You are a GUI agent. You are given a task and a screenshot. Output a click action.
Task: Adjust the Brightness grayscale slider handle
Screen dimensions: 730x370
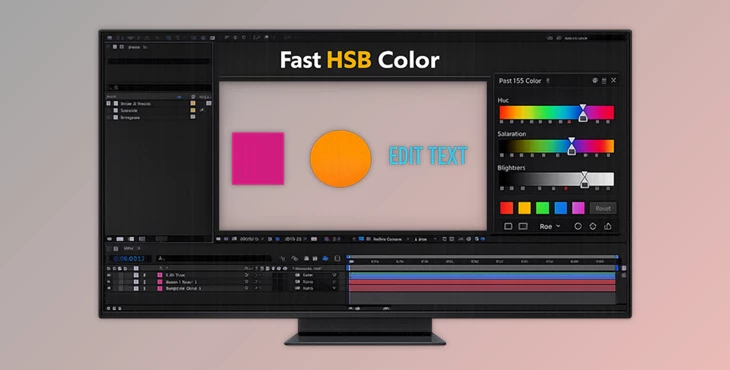pyautogui.click(x=584, y=180)
